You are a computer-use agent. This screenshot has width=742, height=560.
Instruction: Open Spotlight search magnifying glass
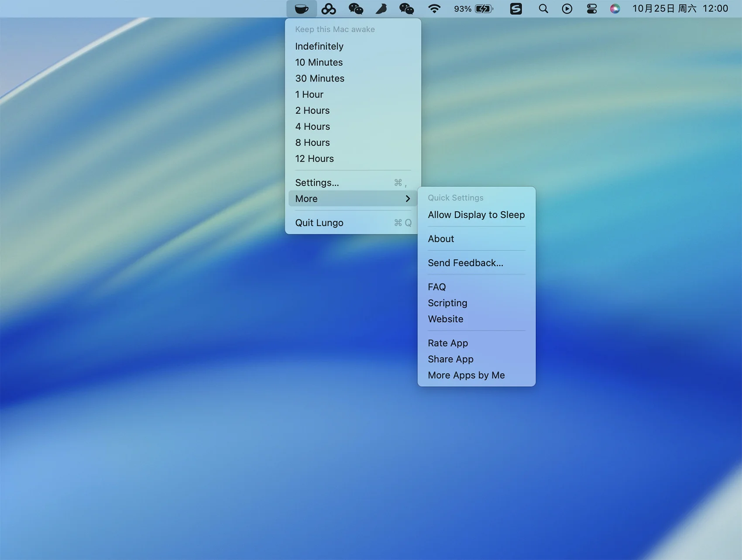tap(543, 9)
